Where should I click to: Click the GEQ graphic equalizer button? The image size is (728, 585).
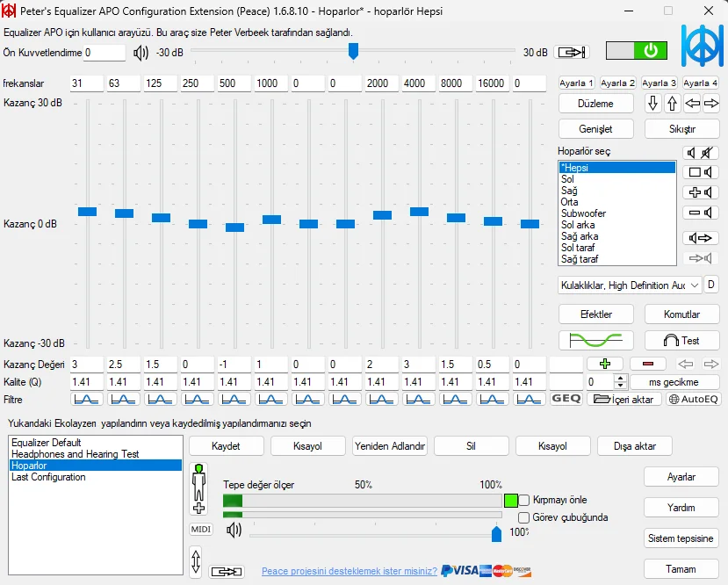566,399
